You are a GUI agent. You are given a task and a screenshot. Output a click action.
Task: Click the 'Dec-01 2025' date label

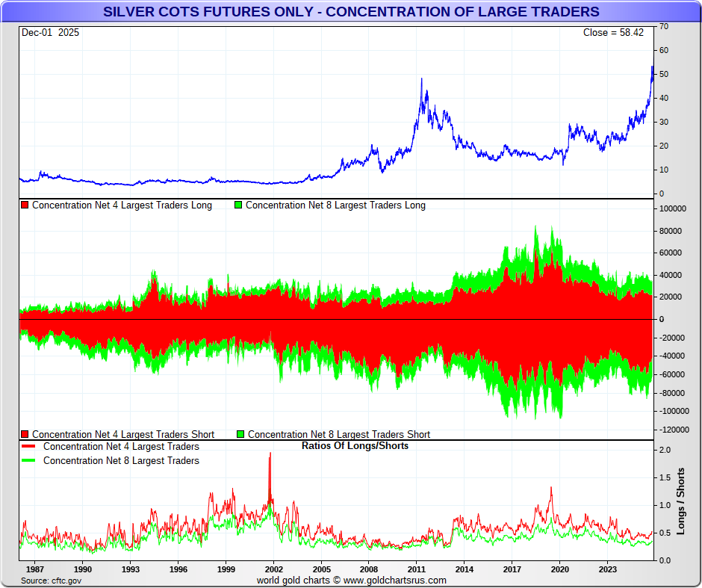50,33
